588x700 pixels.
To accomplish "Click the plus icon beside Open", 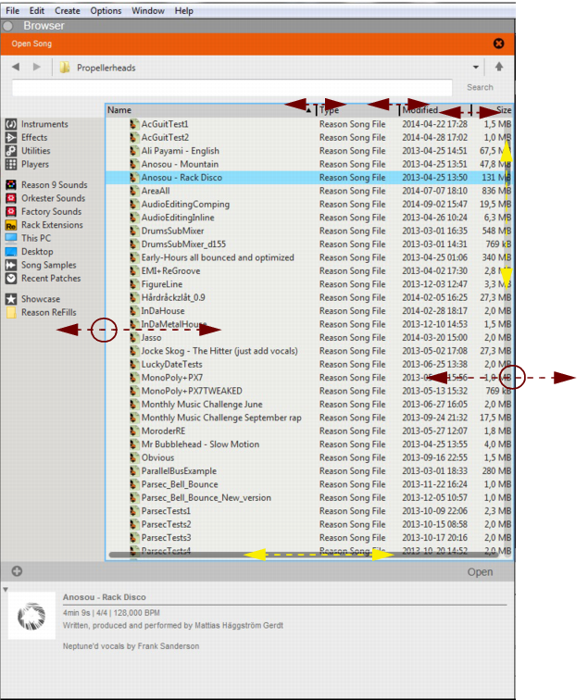I will [x=17, y=571].
